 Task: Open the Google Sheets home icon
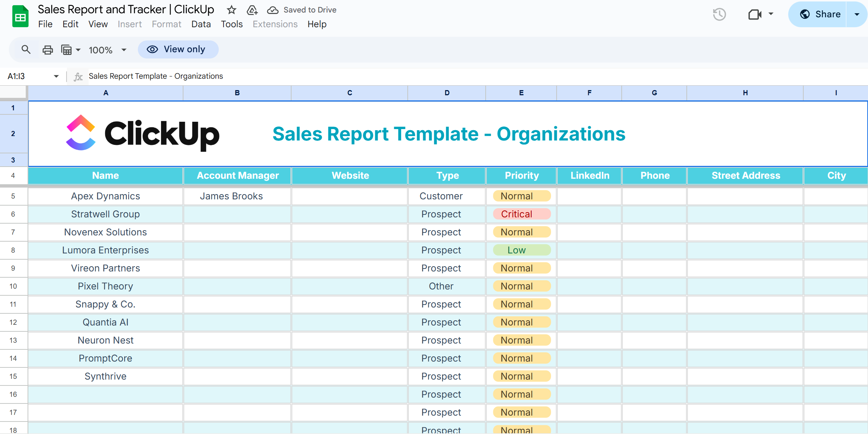20,17
